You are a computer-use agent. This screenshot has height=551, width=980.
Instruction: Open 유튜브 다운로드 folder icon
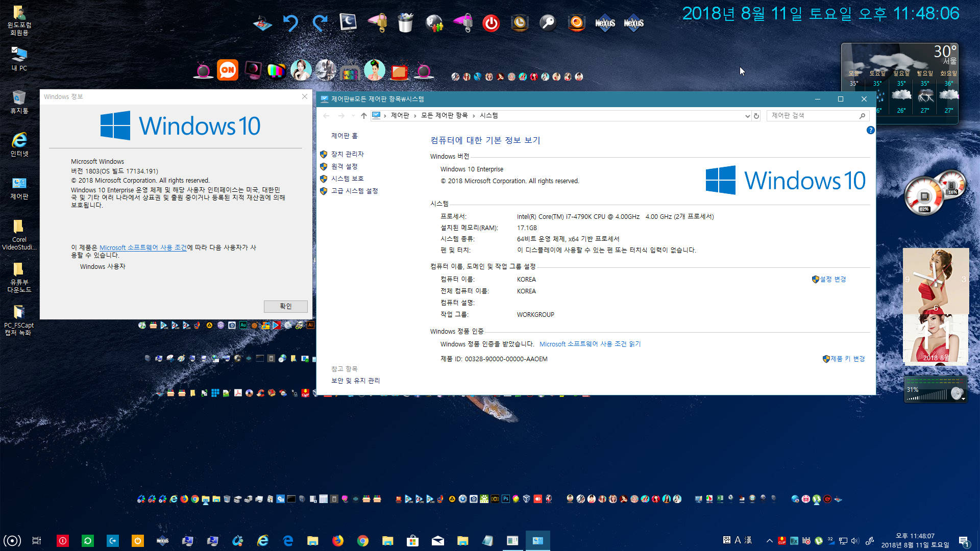click(19, 277)
